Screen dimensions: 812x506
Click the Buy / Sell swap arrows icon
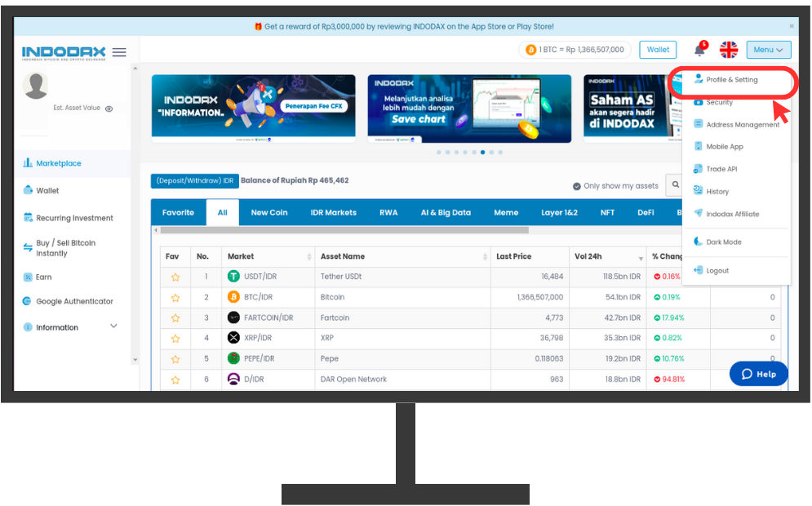click(28, 247)
